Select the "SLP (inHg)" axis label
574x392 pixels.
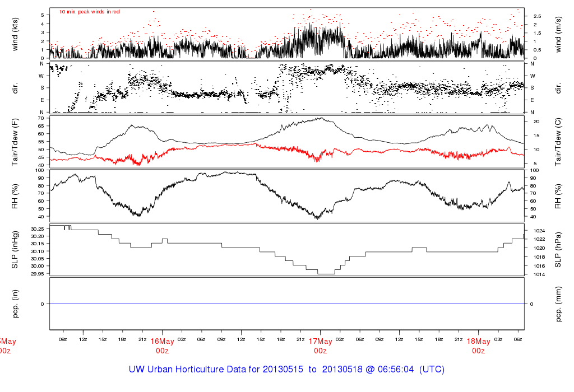point(15,250)
